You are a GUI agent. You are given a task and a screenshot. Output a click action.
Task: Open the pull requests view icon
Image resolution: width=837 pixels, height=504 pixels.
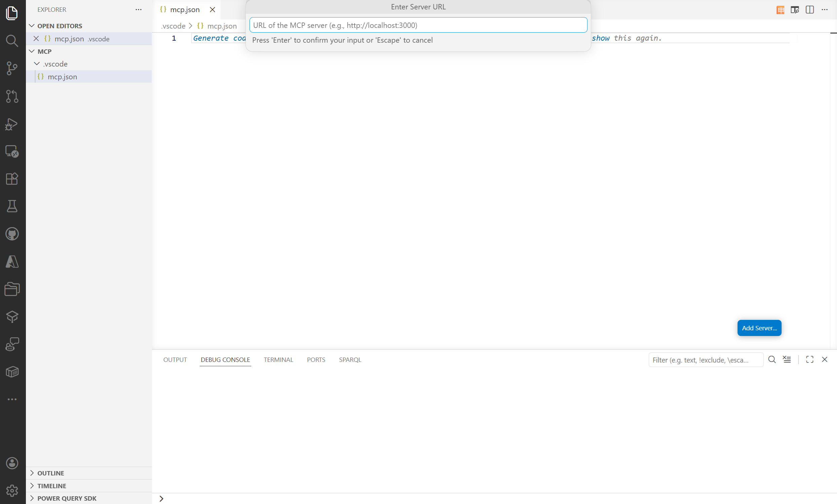click(x=12, y=96)
